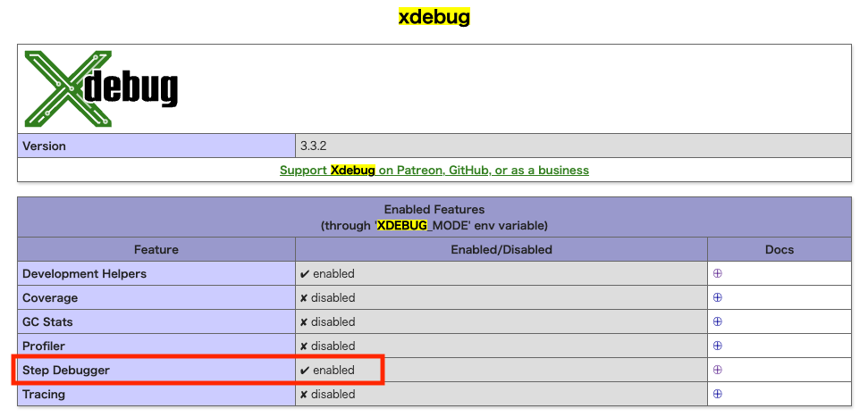Click the xdebug page heading
The width and height of the screenshot is (868, 417).
(434, 17)
